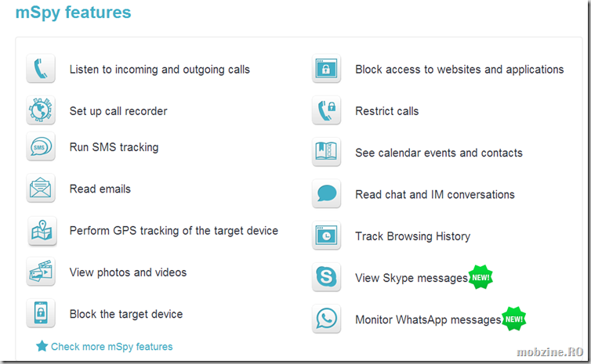Click the SMS speech bubble icon

41,146
